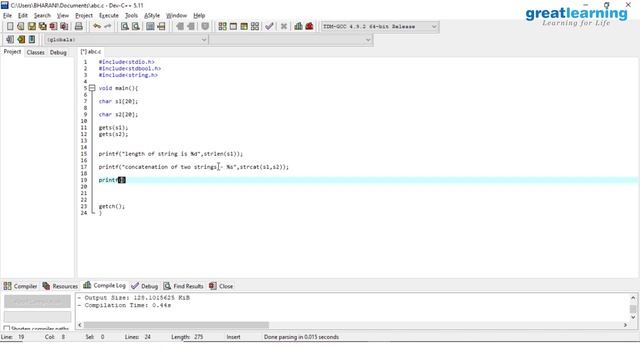The width and height of the screenshot is (640, 360).
Task: Click the compile log scroll-up arrow
Action: [x=633, y=298]
